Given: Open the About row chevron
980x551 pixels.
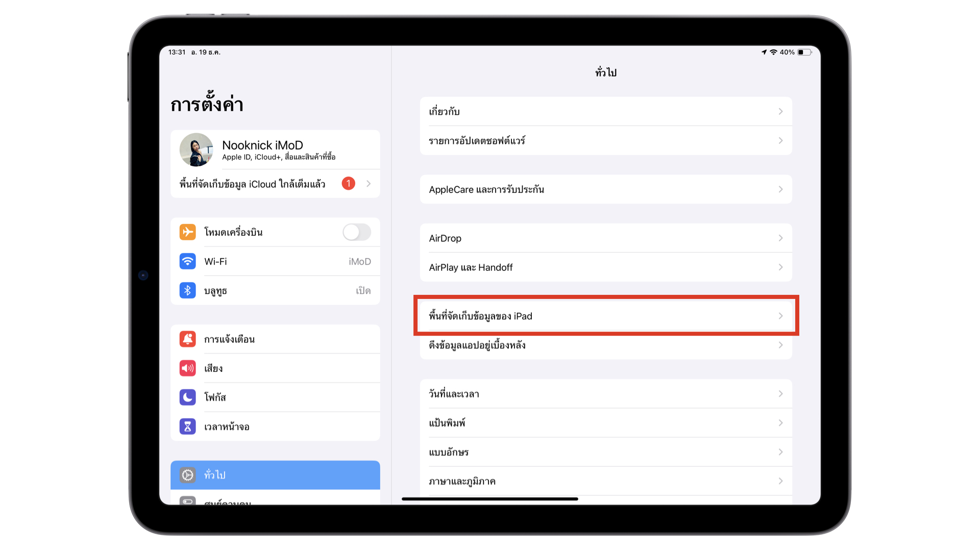Looking at the screenshot, I should click(780, 111).
